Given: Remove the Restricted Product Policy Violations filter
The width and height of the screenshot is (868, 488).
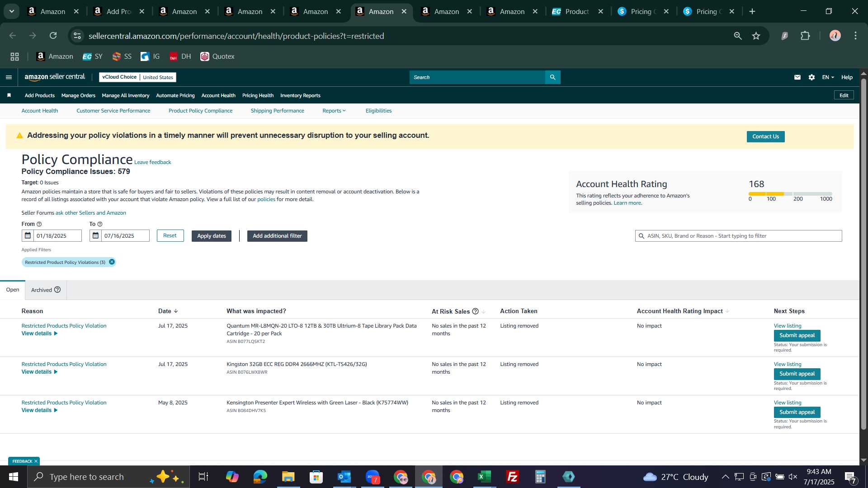Looking at the screenshot, I should (x=112, y=262).
